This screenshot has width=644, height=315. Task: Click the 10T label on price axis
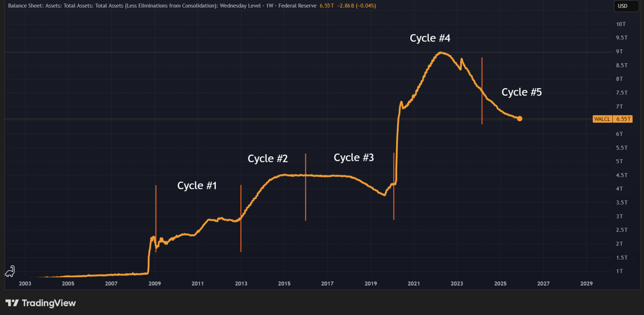point(621,24)
